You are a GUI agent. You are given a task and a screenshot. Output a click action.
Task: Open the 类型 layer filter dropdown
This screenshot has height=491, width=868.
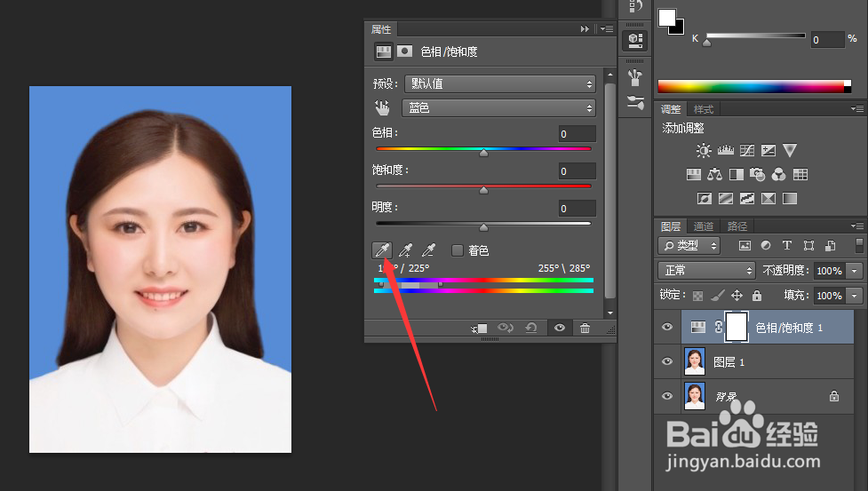689,245
